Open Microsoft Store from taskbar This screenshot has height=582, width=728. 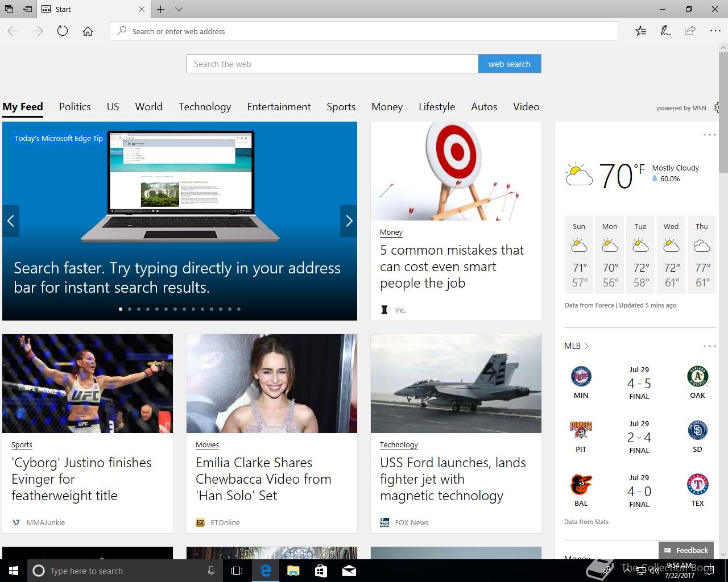(x=321, y=571)
